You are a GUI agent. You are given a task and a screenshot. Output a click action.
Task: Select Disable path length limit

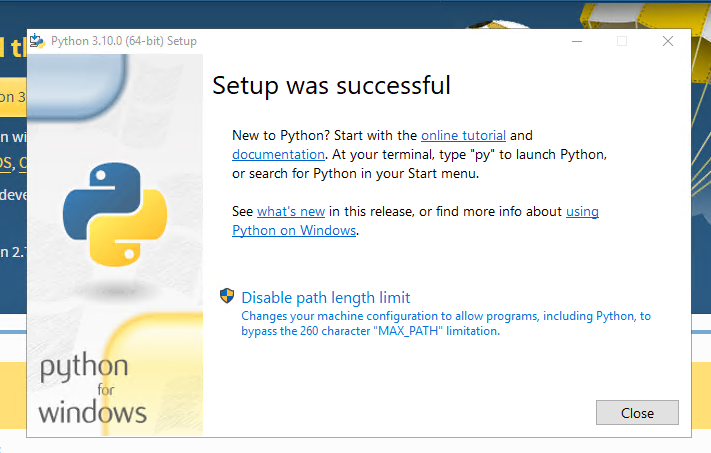coord(325,297)
